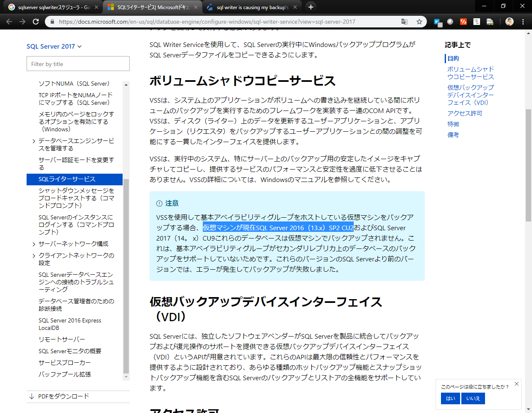Open リモートサーバー article

pos(62,339)
